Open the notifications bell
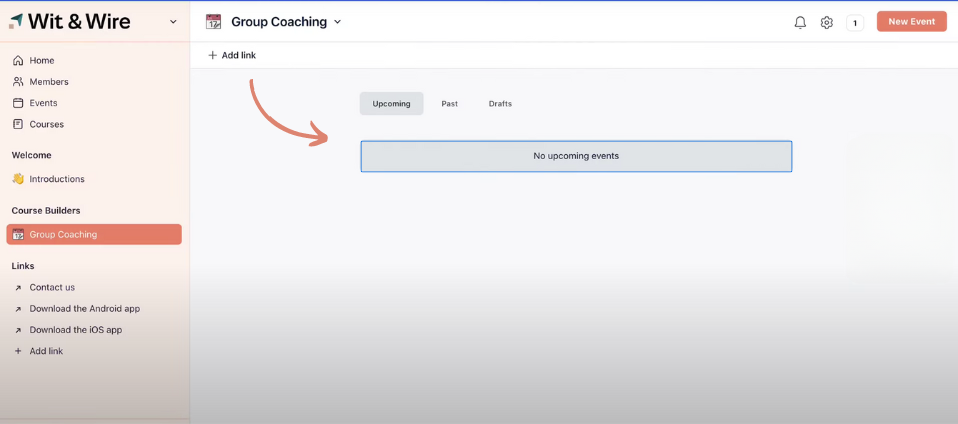Image resolution: width=958 pixels, height=424 pixels. [x=800, y=23]
